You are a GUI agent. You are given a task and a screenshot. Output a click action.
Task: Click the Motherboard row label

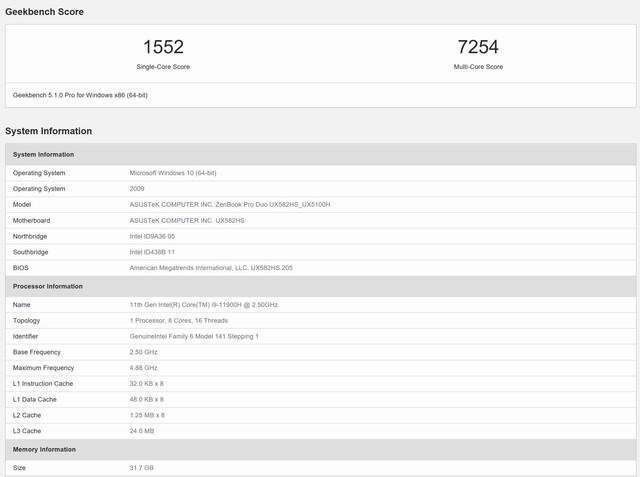tap(31, 220)
